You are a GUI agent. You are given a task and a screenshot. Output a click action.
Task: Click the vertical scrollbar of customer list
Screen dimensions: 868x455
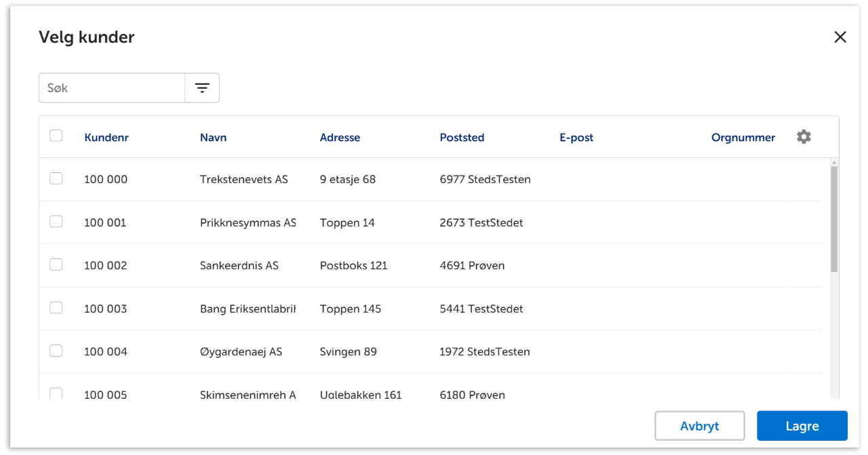coord(834,217)
